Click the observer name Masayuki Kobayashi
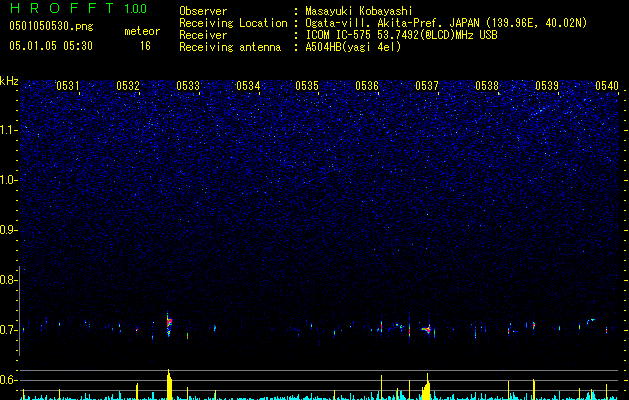 [359, 11]
